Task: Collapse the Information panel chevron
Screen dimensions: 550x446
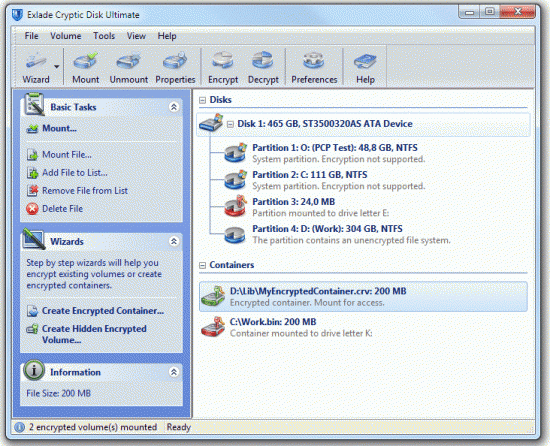Action: point(174,372)
